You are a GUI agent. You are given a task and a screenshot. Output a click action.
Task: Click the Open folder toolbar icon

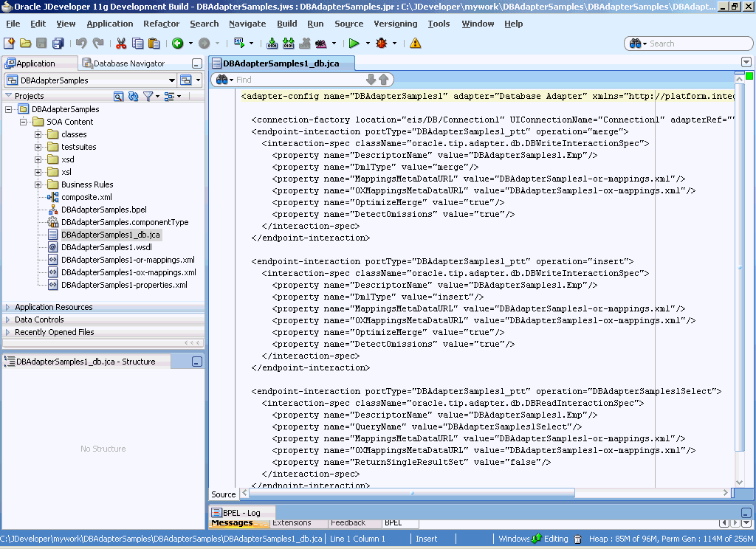point(25,44)
